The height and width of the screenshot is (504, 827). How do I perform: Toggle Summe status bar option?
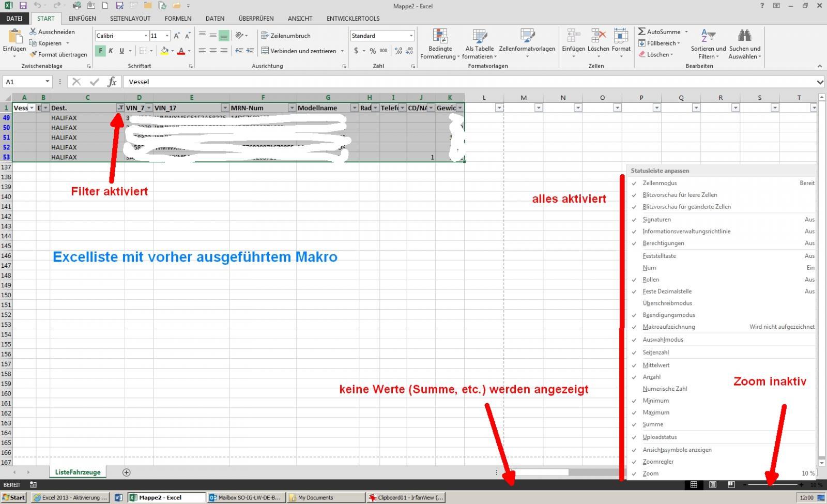(x=722, y=424)
